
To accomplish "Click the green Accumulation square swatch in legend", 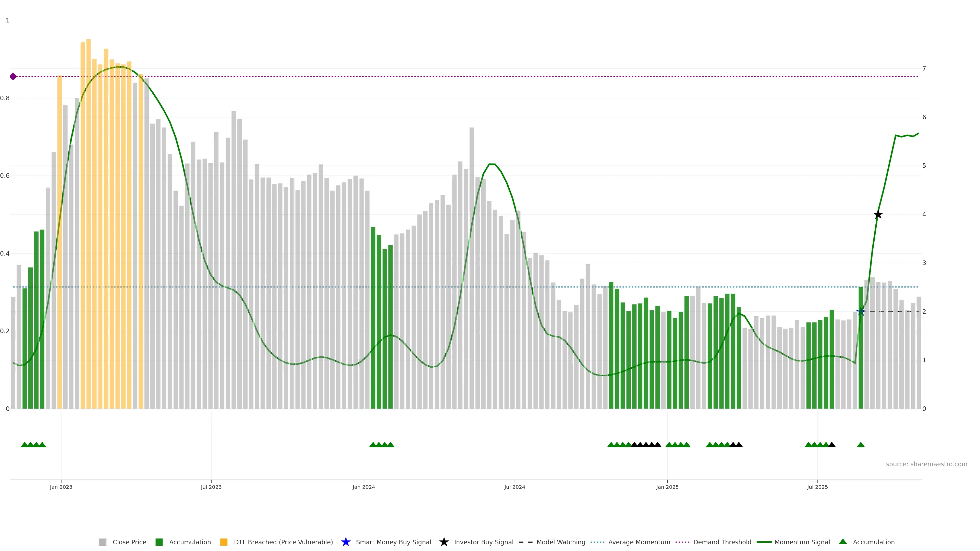I will (159, 542).
